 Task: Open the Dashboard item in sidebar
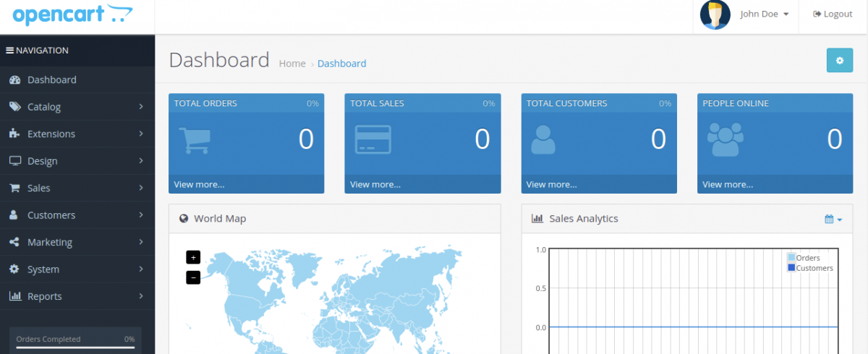click(51, 79)
